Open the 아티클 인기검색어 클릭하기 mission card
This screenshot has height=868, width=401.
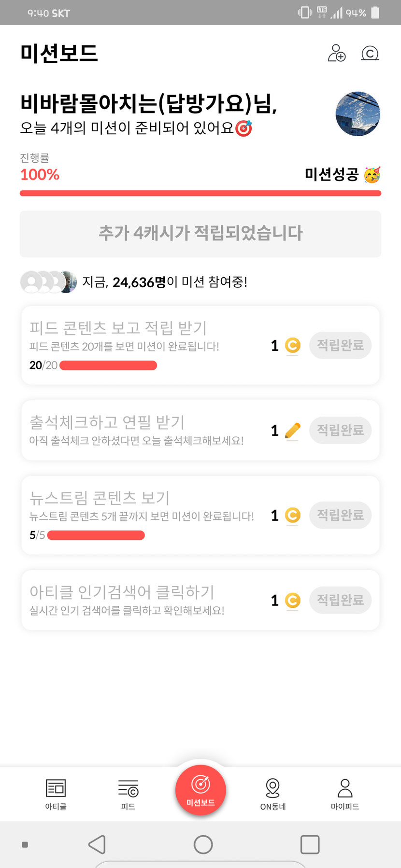click(x=145, y=600)
